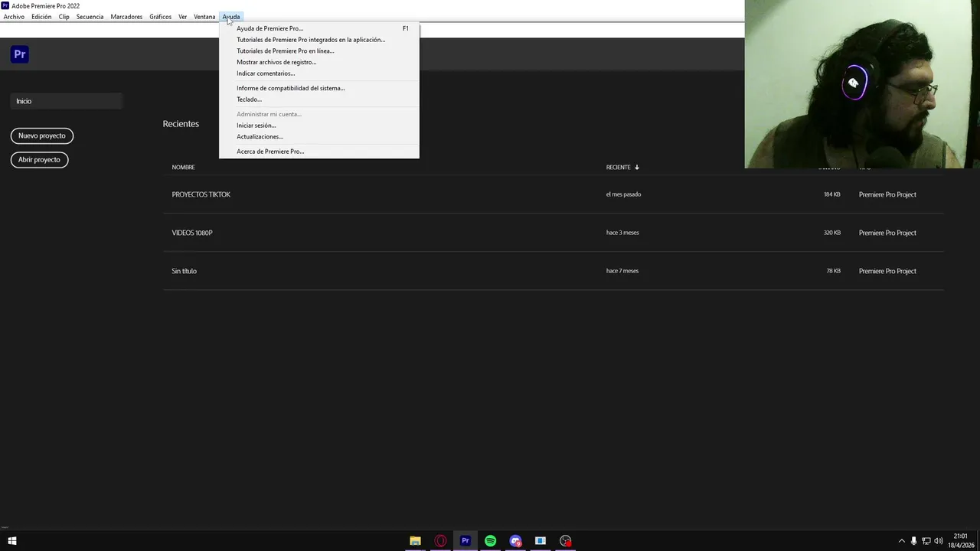Select Ayuda de Premiere Pro menu entry
The width and height of the screenshot is (980, 551).
tap(319, 28)
